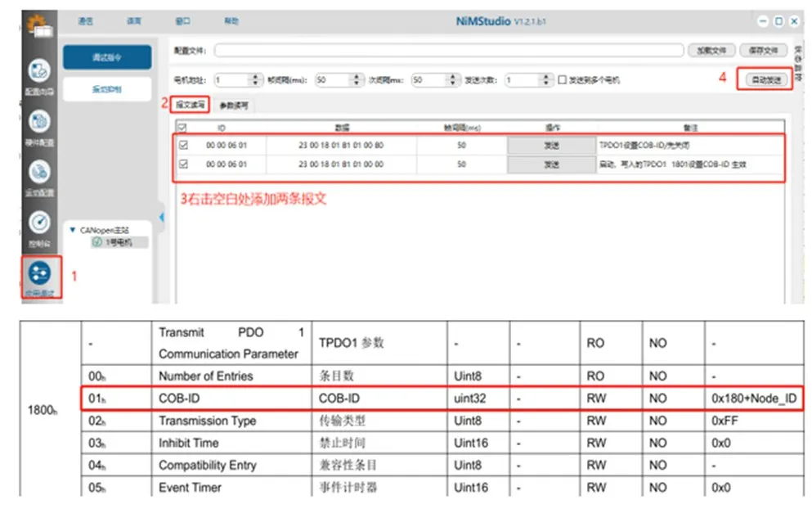
Task: Select the green motor icon for 1号电机
Action: 96,242
